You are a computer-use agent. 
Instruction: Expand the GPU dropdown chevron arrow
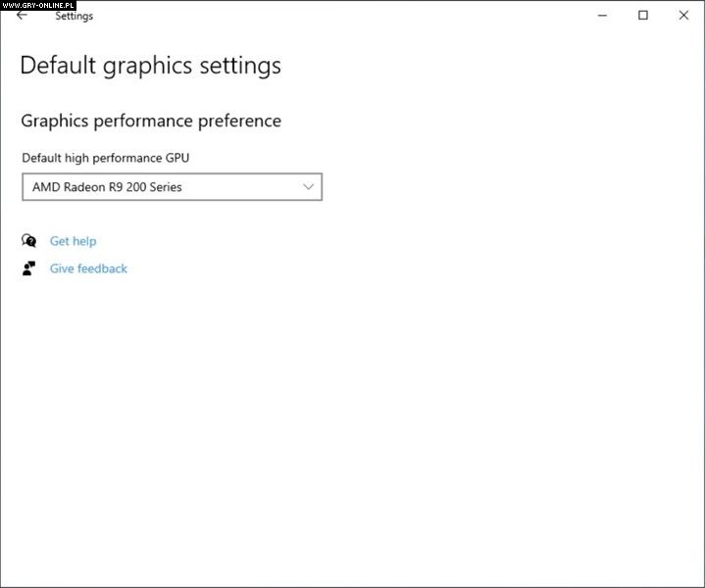point(308,186)
